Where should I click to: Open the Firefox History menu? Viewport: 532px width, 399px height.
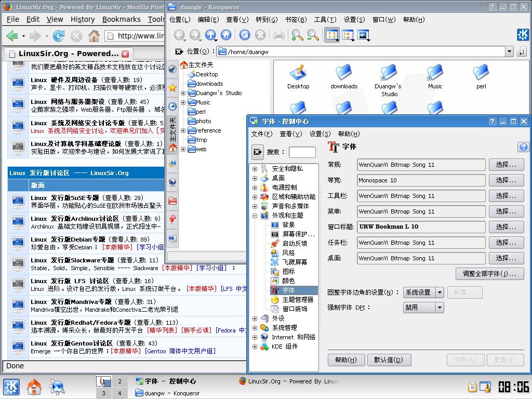(x=83, y=19)
